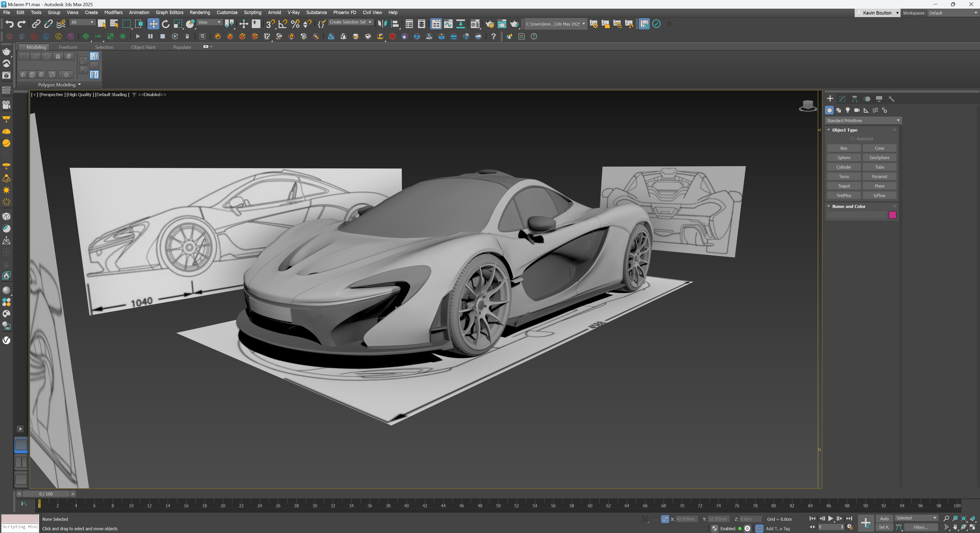This screenshot has height=533, width=980.
Task: Open the selection filter All dropdown
Action: tap(82, 22)
